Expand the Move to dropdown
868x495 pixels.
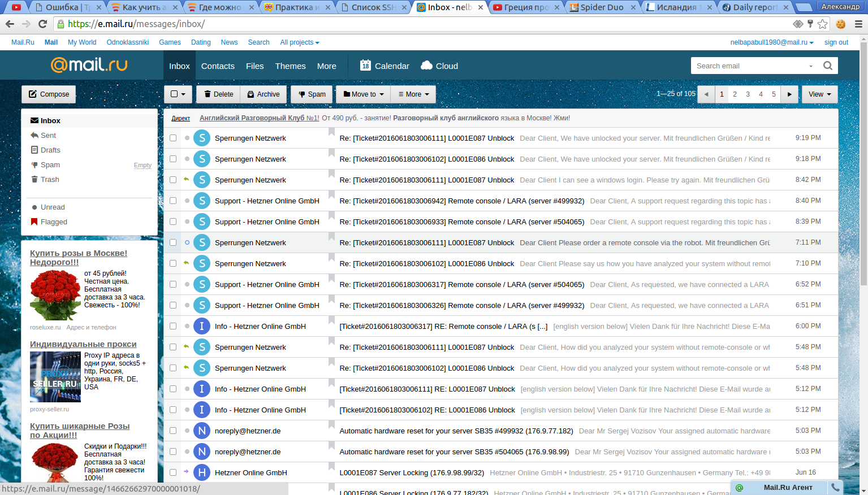point(364,94)
